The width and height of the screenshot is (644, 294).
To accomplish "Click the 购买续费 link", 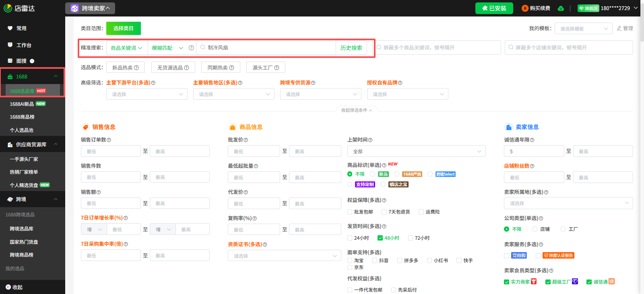I will pos(540,8).
